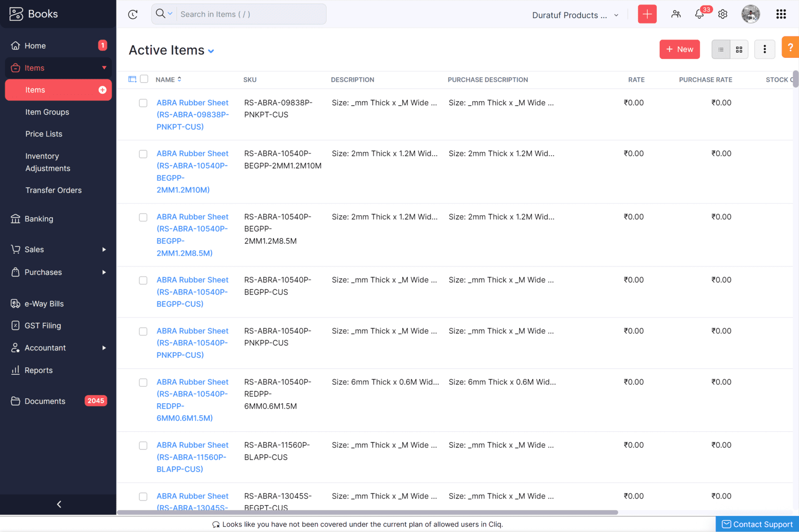Open the settings gear icon
Screen dimensions: 799x532
723,14
